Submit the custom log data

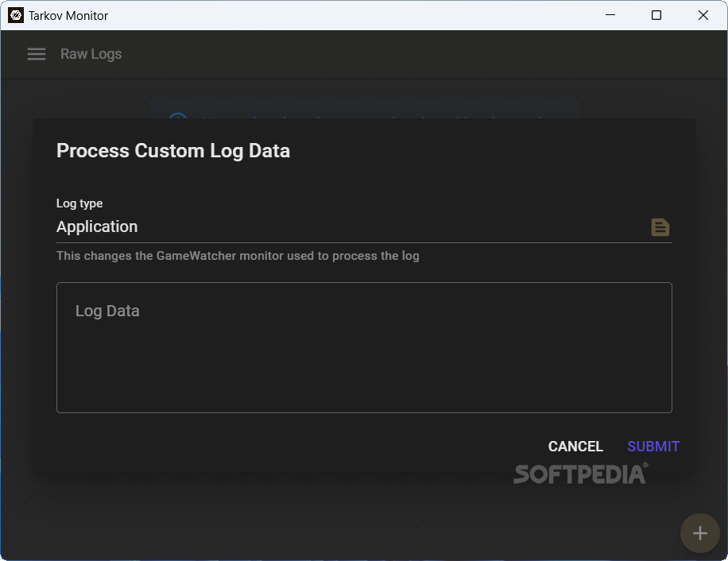tap(653, 447)
